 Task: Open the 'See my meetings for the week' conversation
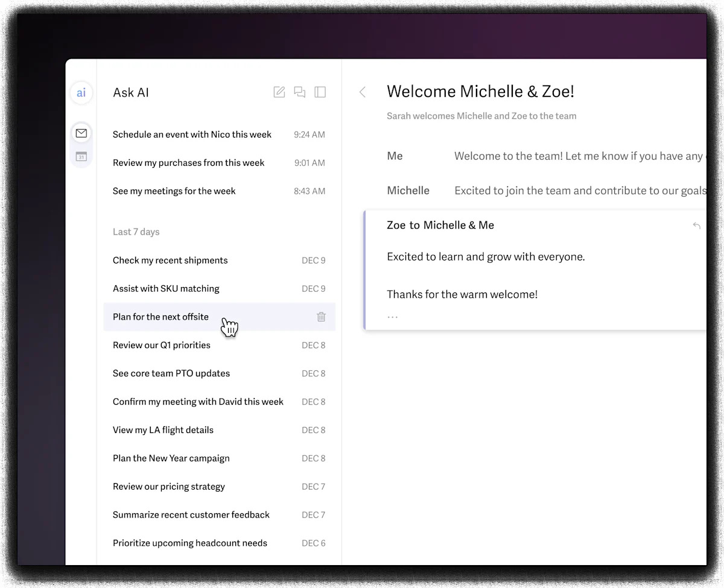(174, 191)
